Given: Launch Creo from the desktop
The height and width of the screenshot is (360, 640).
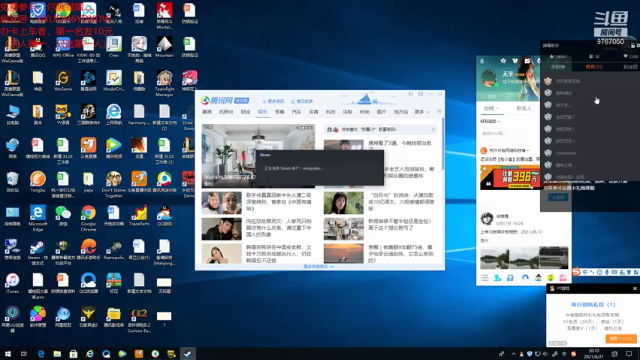Looking at the screenshot, I should (x=113, y=47).
